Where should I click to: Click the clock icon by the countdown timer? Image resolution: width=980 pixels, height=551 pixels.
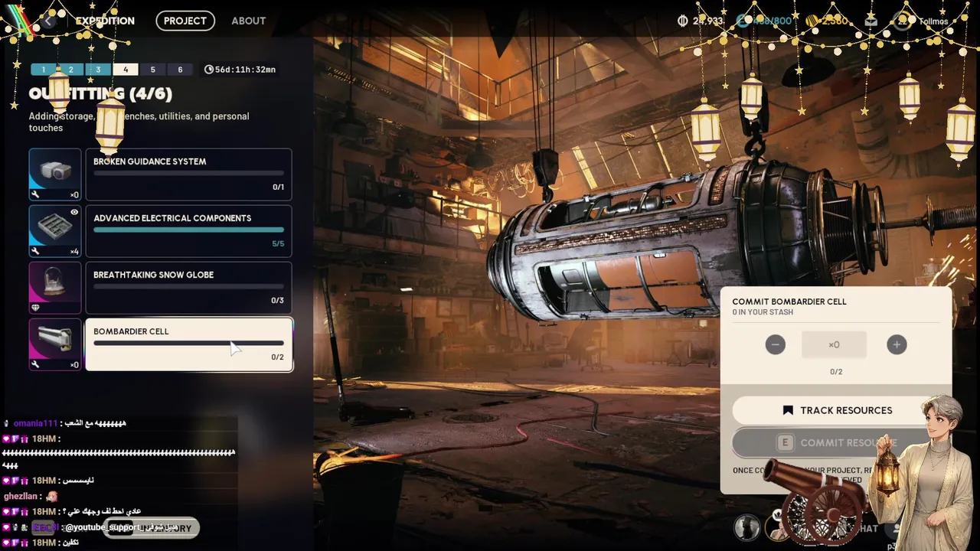209,70
